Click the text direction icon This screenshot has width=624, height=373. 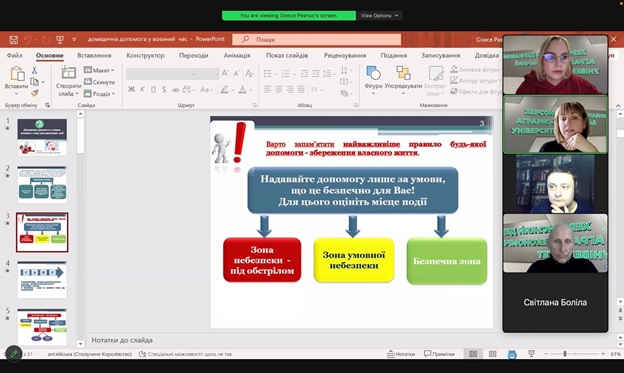click(345, 70)
